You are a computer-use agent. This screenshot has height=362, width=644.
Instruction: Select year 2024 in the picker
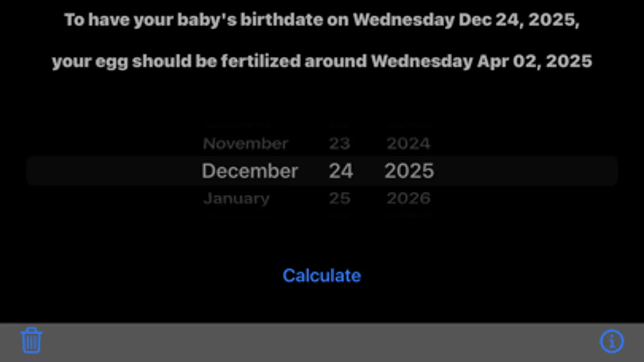coord(408,144)
